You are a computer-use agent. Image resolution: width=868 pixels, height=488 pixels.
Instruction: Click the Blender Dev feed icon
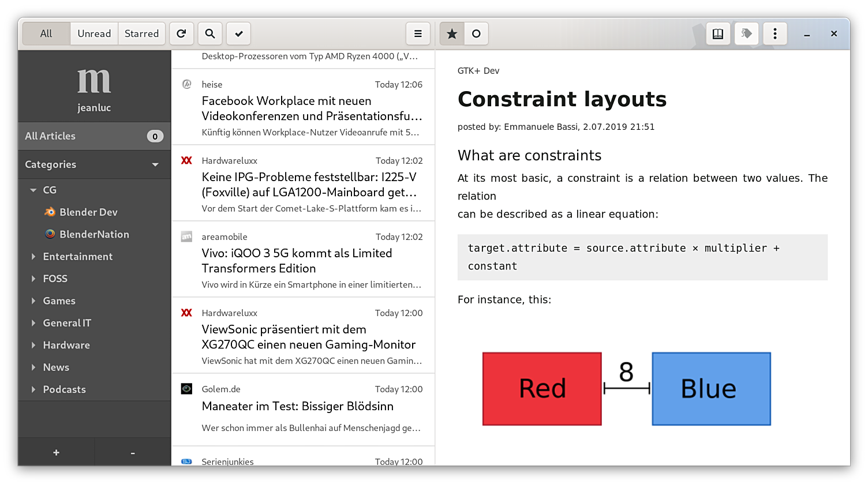click(x=50, y=212)
